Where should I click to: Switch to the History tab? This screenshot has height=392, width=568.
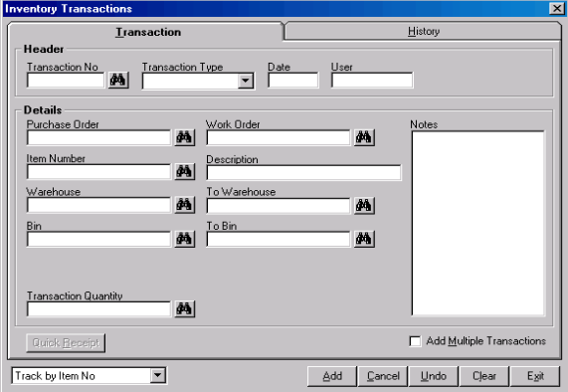pyautogui.click(x=423, y=31)
